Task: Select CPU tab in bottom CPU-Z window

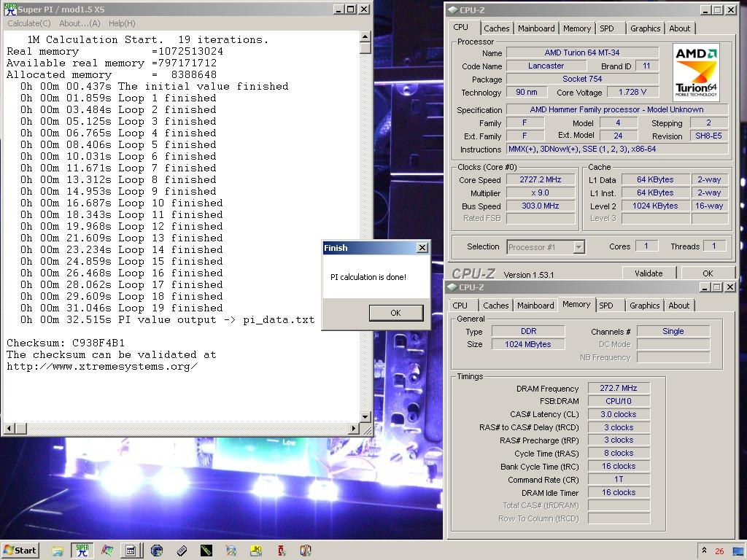Action: [460, 306]
